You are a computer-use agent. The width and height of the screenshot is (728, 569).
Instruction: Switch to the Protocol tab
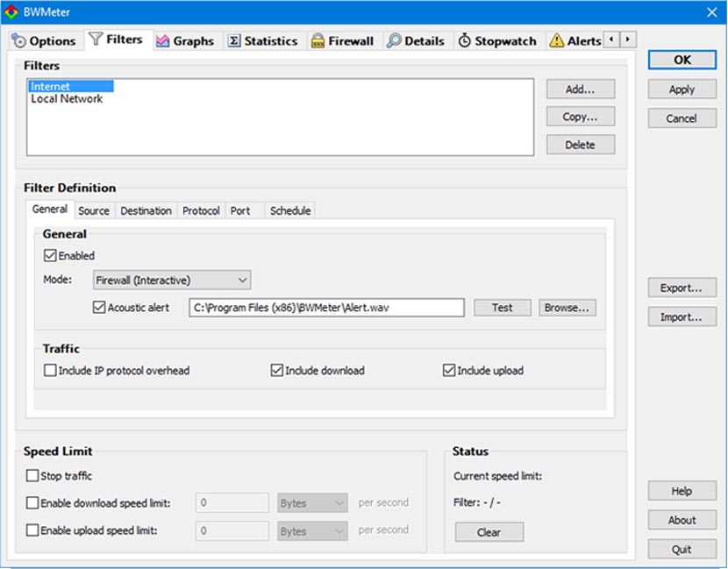click(x=201, y=210)
